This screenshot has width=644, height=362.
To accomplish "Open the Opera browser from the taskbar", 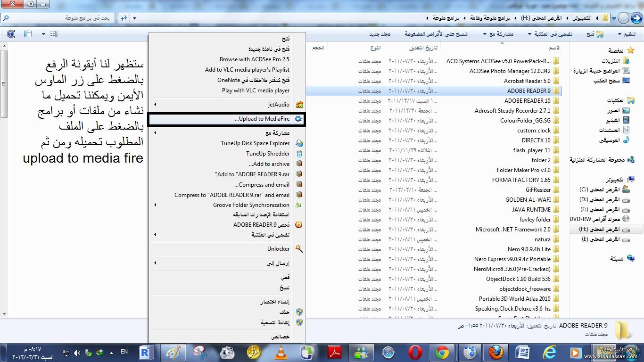I will [415, 352].
